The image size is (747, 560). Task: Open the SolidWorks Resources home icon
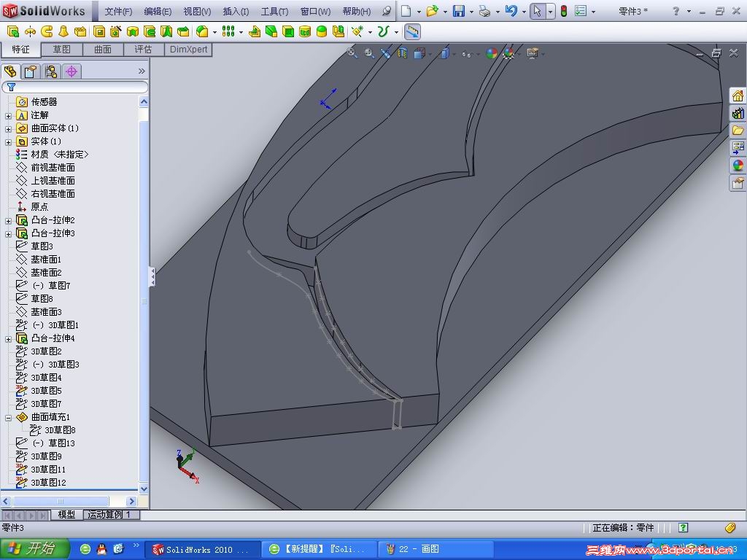tap(738, 96)
